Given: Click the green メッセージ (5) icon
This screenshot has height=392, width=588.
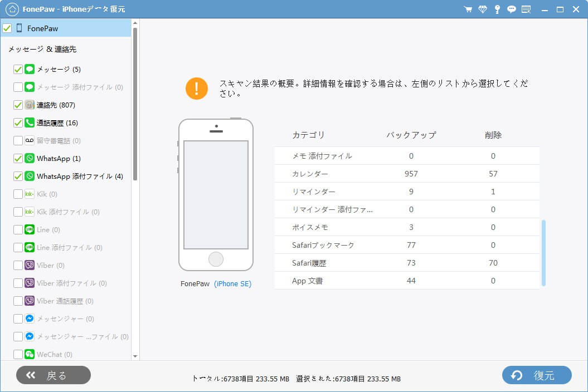Looking at the screenshot, I should 30,69.
